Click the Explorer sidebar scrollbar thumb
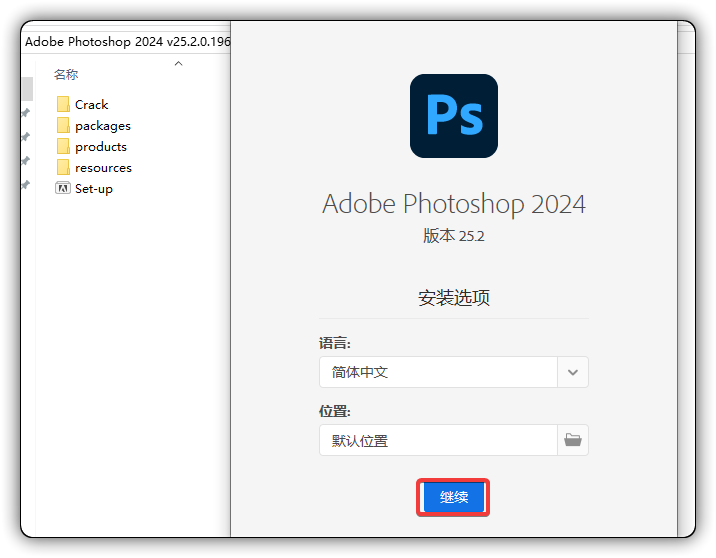The width and height of the screenshot is (716, 558). pos(27,89)
